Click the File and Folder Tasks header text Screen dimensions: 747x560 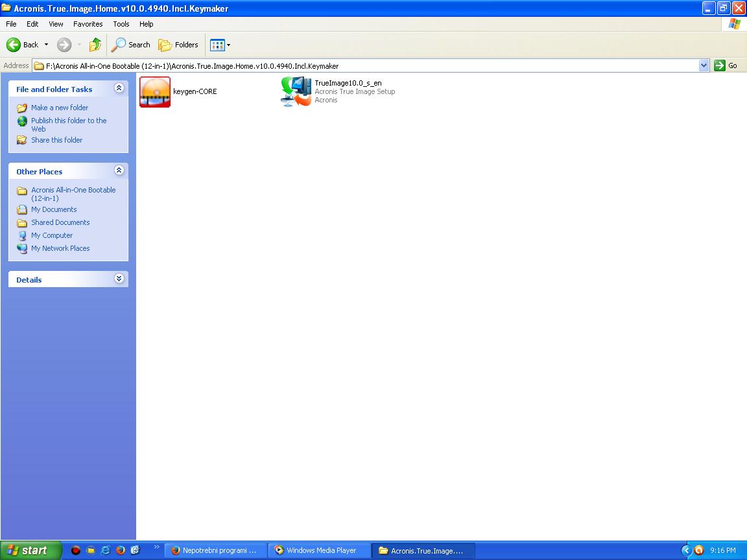[x=54, y=89]
